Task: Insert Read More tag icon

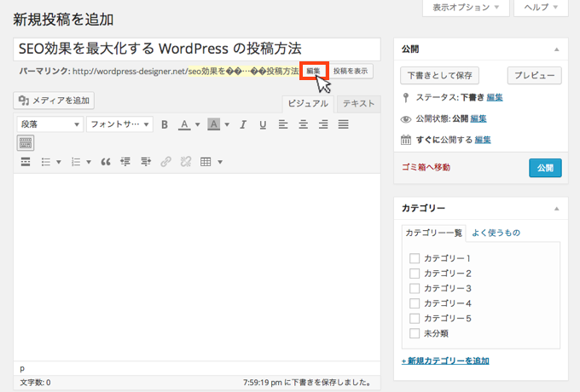Action: click(x=26, y=162)
